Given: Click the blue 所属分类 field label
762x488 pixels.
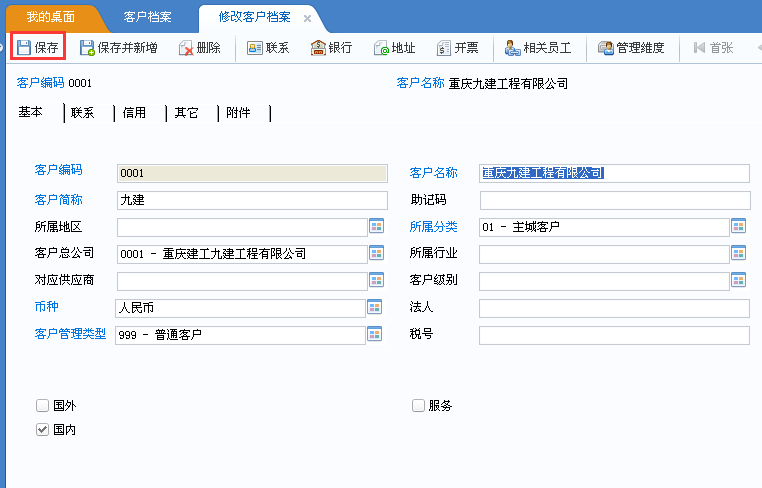Looking at the screenshot, I should (x=433, y=227).
